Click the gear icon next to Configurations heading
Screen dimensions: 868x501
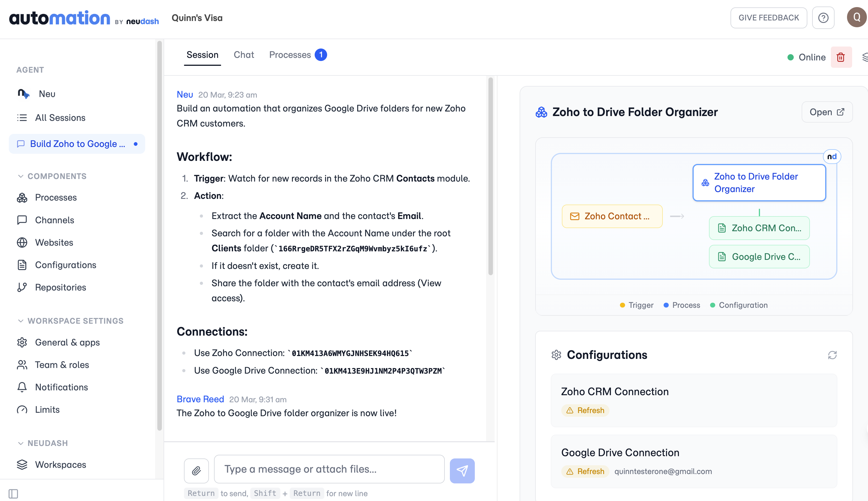(x=556, y=355)
